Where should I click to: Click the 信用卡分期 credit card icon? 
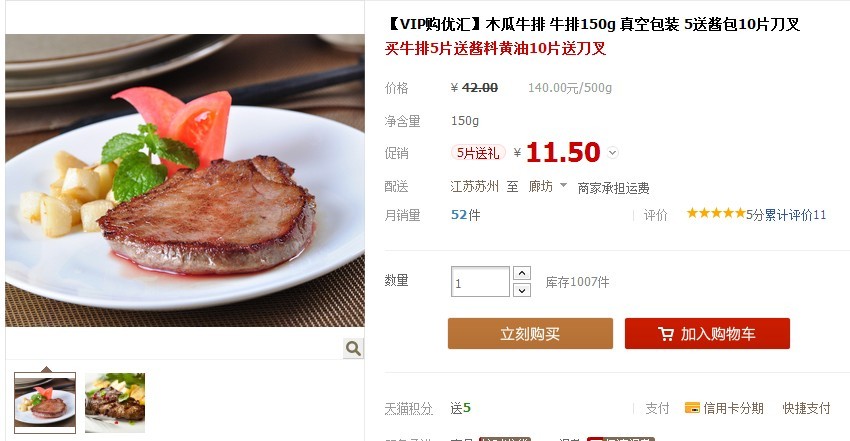(x=692, y=408)
